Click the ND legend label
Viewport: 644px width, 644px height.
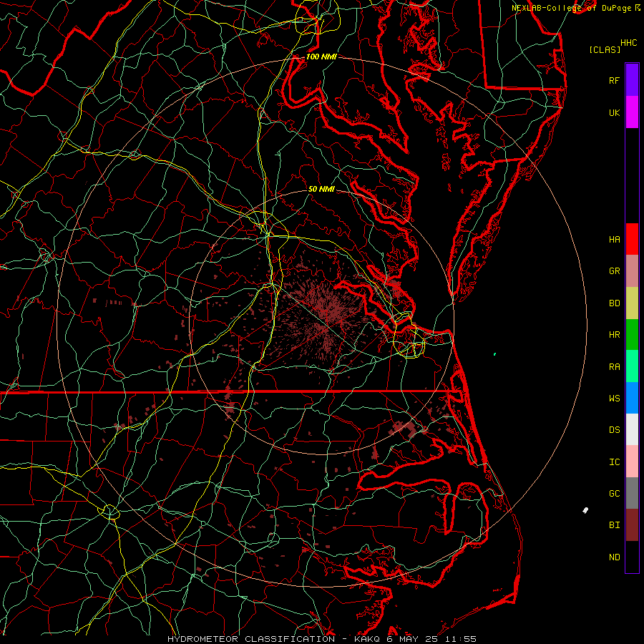[614, 557]
